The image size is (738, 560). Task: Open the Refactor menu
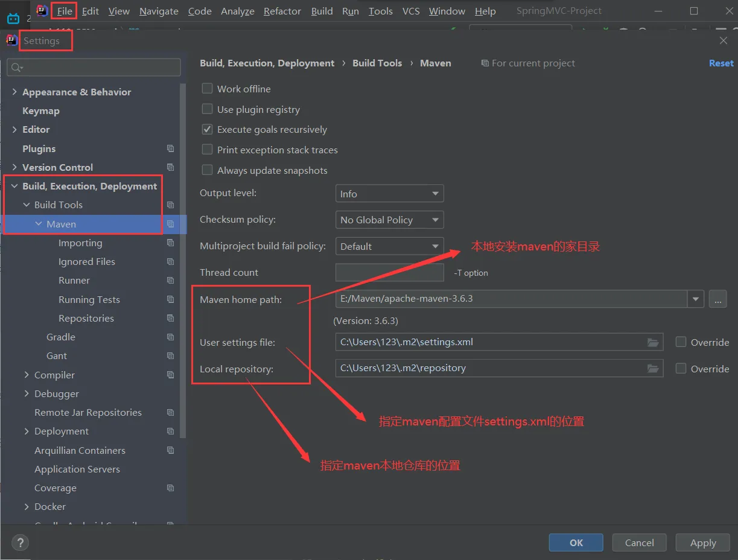coord(282,11)
